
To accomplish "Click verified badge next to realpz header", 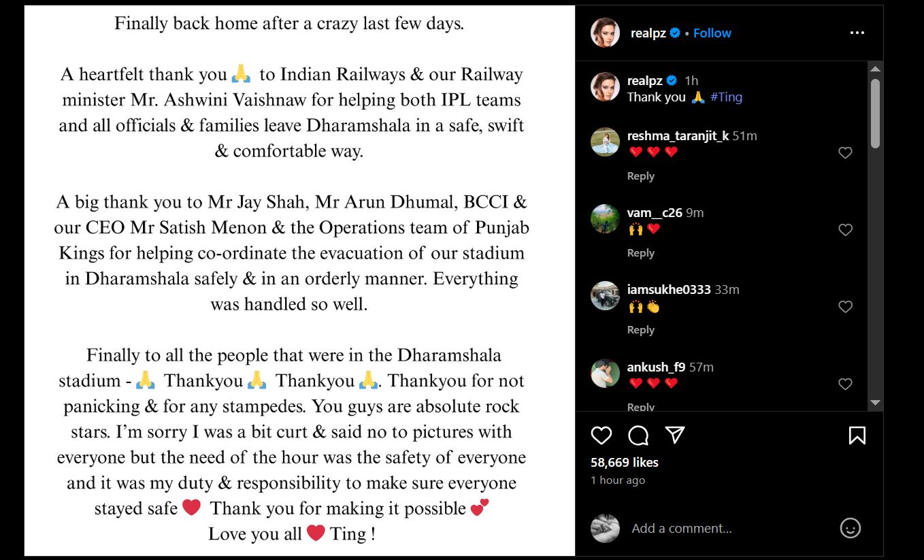I will click(x=675, y=33).
